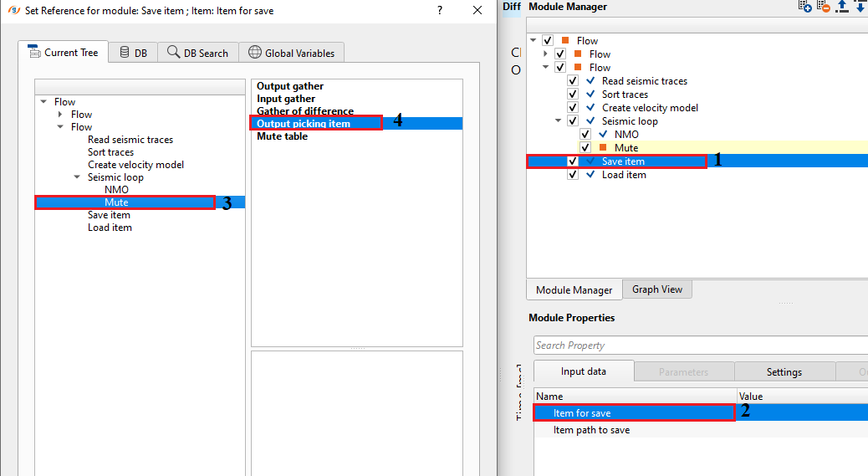Collapse Seismic loop in the Current Tree panel
The image size is (868, 476).
77,177
